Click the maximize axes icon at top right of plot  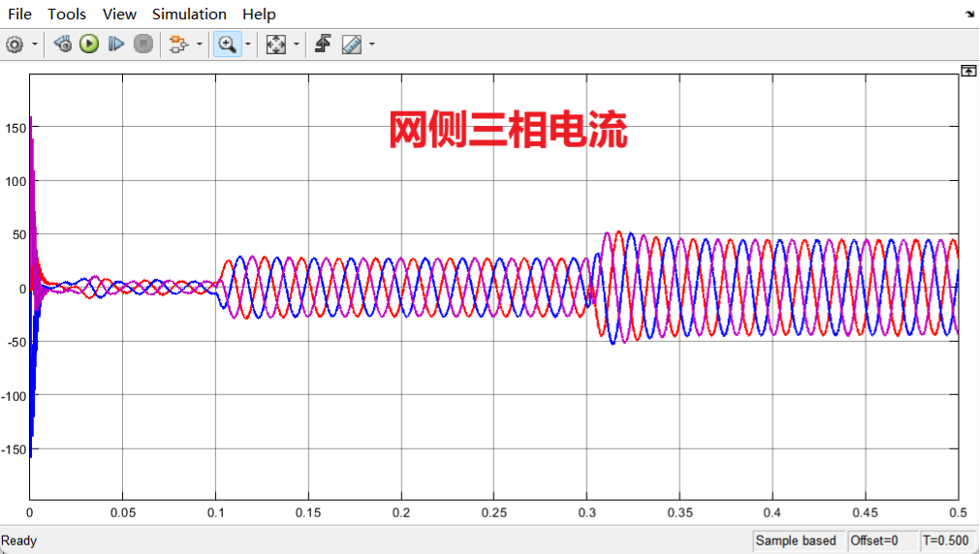[x=968, y=70]
